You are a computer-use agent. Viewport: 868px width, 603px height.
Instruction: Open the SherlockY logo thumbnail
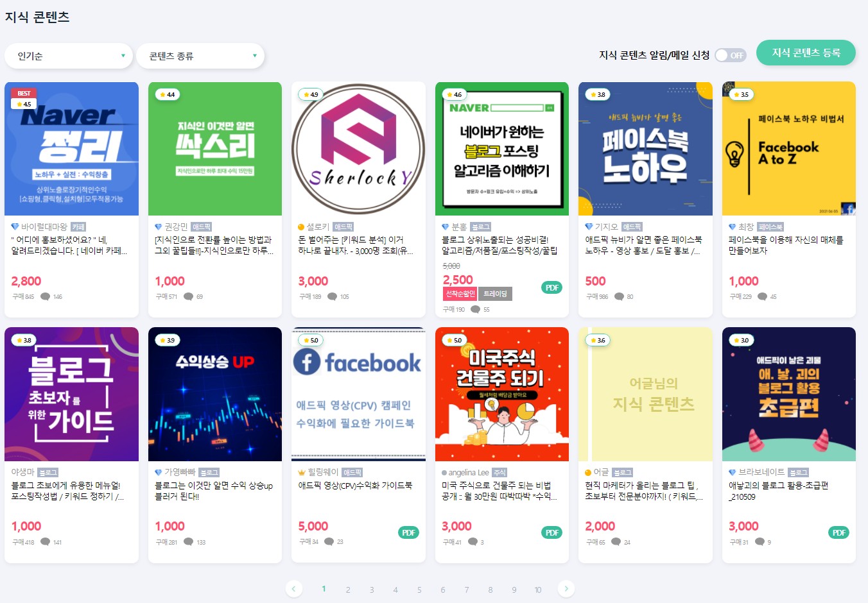(358, 149)
